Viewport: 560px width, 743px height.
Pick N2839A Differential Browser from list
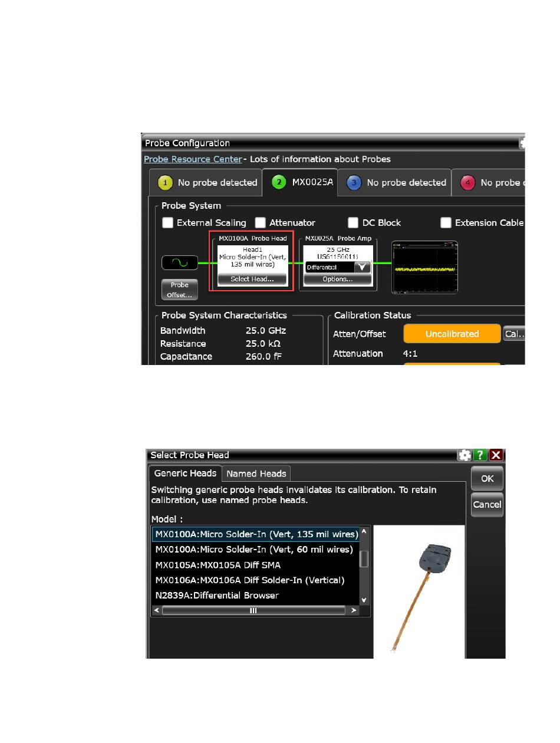point(256,596)
